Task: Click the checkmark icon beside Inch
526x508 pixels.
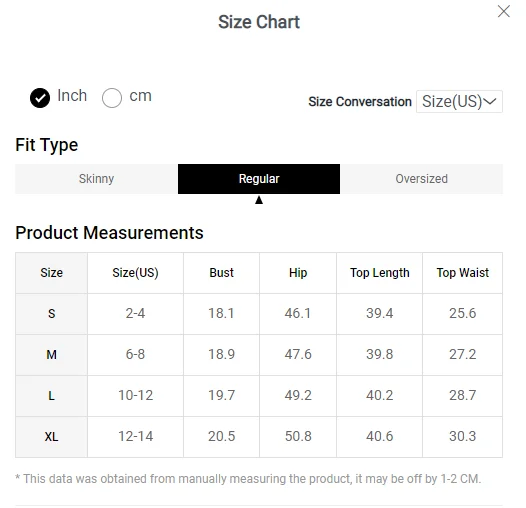Action: [40, 98]
